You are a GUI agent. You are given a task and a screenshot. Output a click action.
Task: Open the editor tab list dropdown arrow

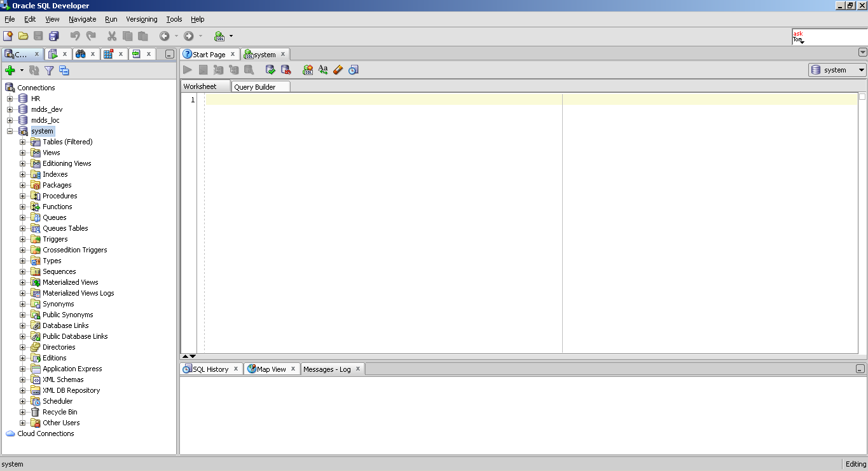click(x=863, y=53)
